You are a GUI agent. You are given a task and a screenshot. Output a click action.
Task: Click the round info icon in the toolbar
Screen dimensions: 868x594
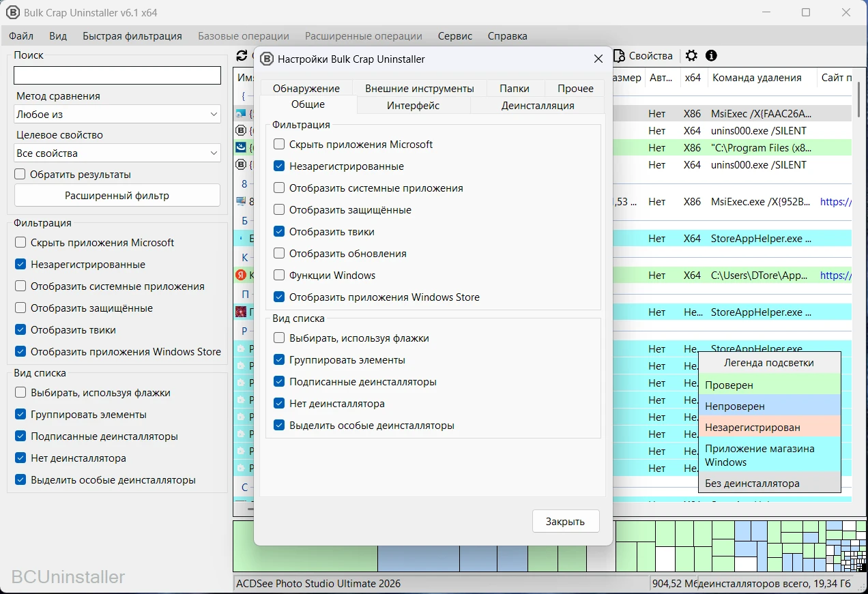click(711, 56)
